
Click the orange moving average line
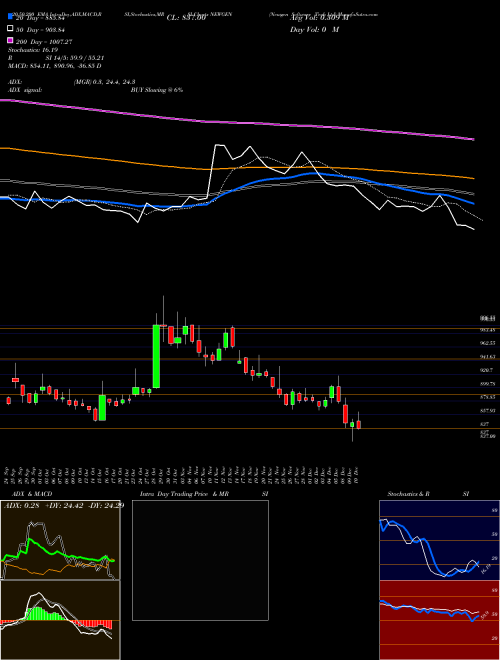237,167
